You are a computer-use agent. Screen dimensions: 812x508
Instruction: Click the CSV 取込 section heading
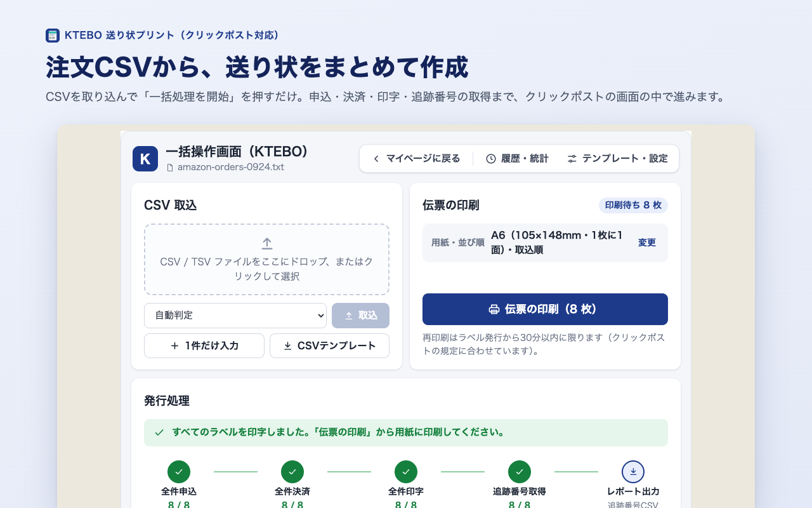(171, 205)
